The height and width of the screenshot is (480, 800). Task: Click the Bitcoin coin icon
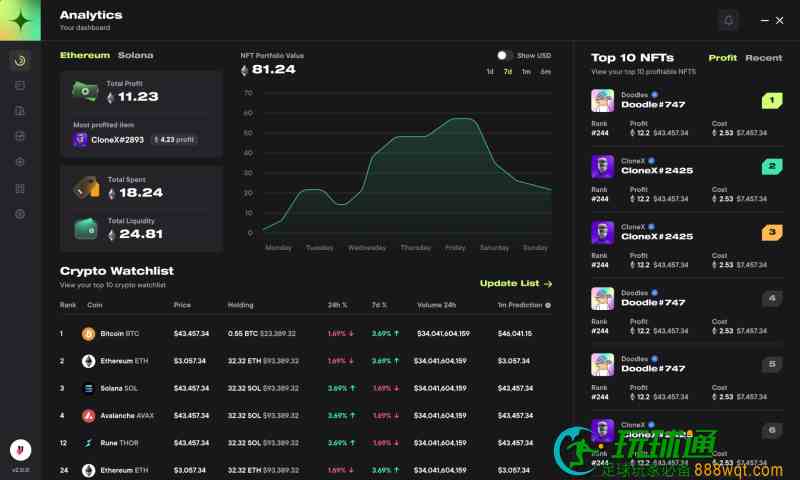point(88,334)
